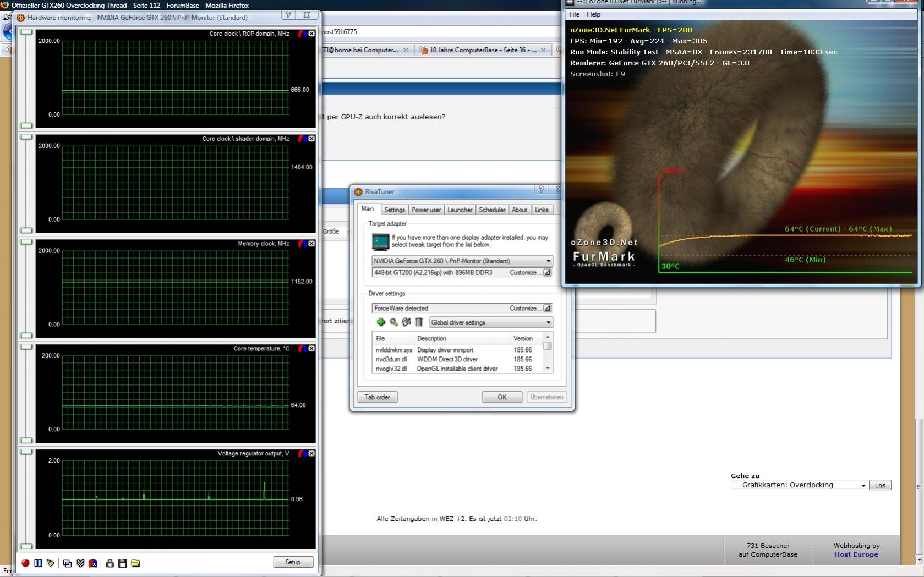
Task: Follow the Host Europe link
Action: (856, 554)
